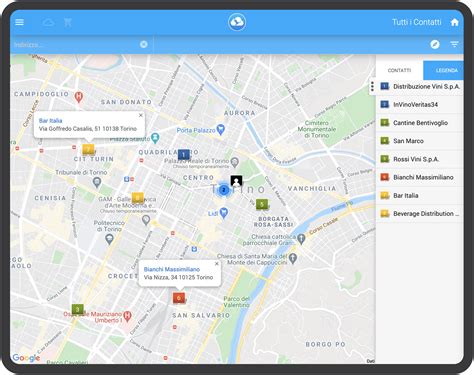Select blue map marker number 1
This screenshot has height=375, width=474.
pos(184,154)
